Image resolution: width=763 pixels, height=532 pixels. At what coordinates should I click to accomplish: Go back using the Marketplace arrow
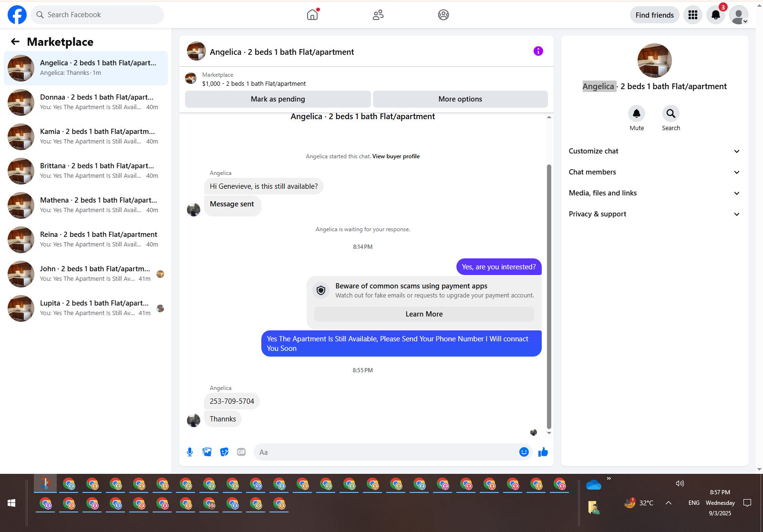click(x=15, y=42)
